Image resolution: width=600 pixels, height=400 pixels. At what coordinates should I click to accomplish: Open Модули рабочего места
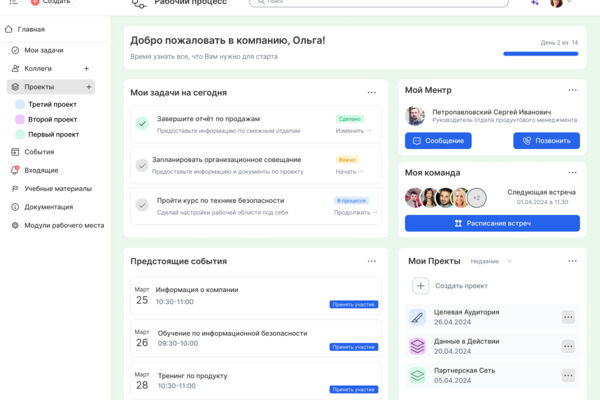(x=64, y=225)
